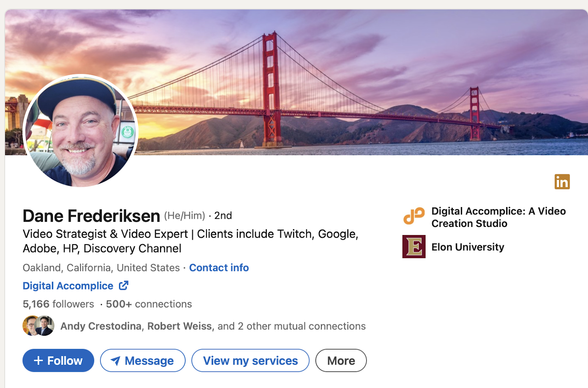Click the Elon University logo icon

pyautogui.click(x=414, y=246)
